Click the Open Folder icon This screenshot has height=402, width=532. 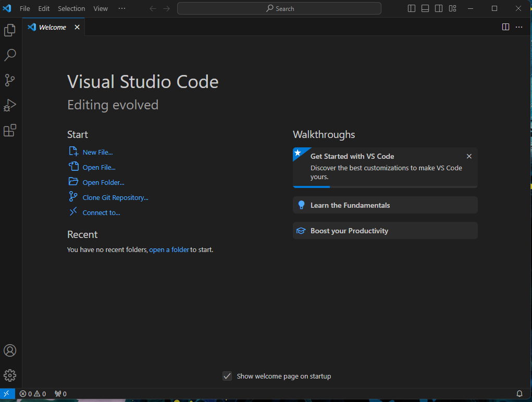pos(73,181)
